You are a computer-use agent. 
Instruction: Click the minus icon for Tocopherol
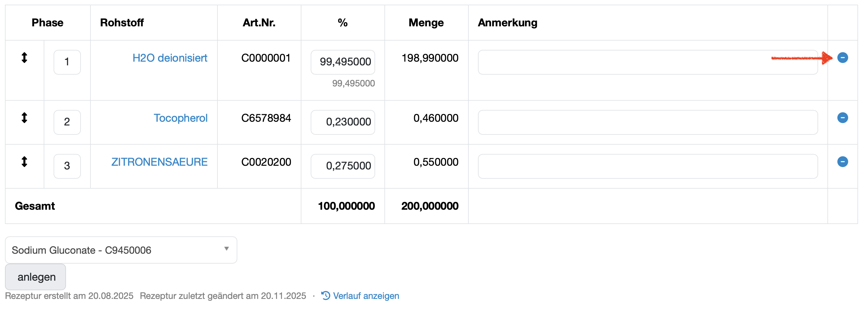click(842, 118)
